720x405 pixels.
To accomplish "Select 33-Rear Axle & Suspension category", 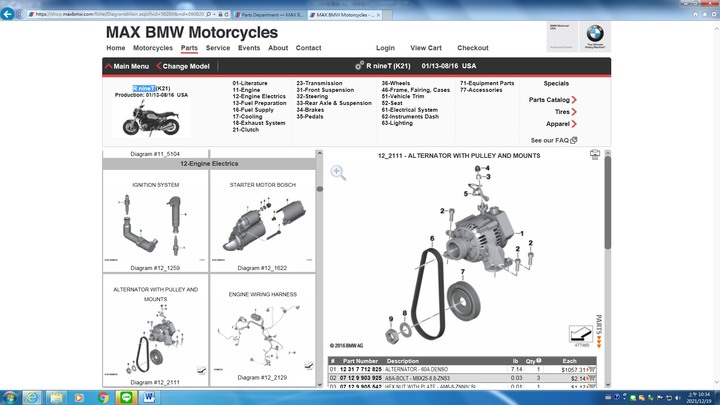I will [334, 103].
